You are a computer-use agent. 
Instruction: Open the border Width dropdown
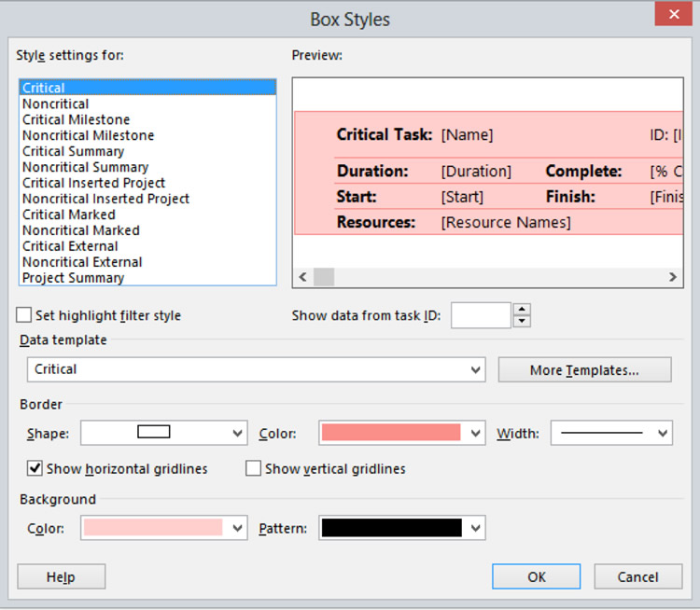[x=611, y=433]
